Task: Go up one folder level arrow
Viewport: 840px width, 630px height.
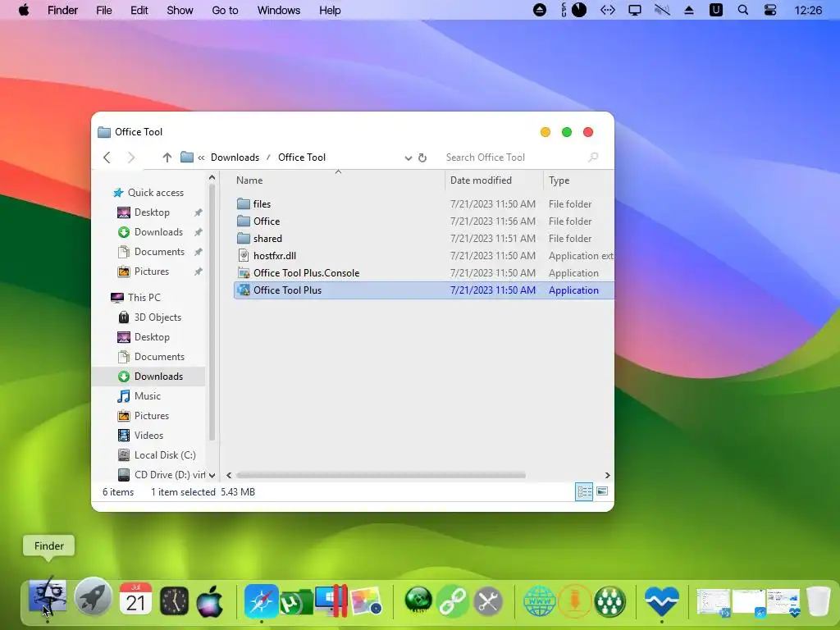Action: pos(167,157)
